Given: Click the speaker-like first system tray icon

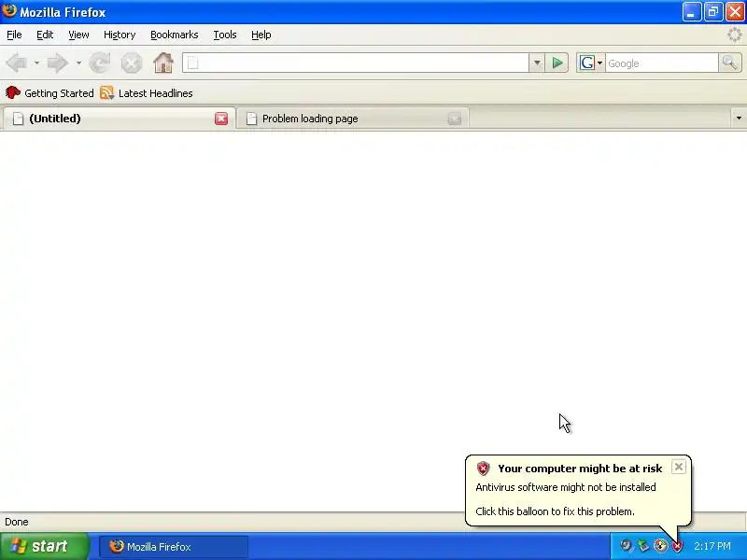Looking at the screenshot, I should click(x=626, y=546).
